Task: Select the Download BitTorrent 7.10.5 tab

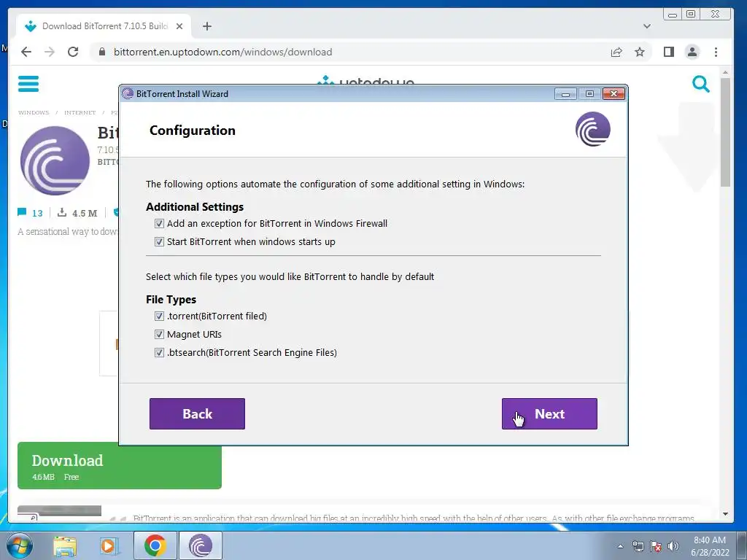Action: click(x=104, y=26)
